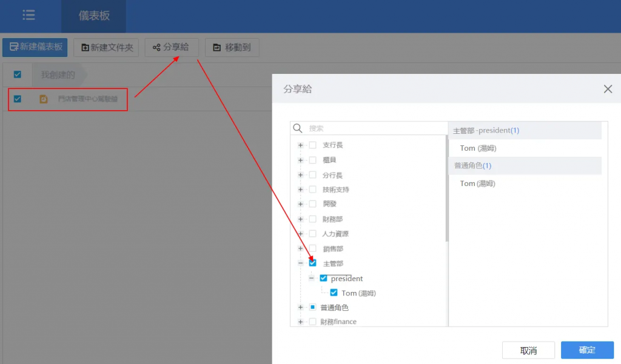Click the tree list scrollbar
Screen dimensions: 621x364
(x=447, y=189)
